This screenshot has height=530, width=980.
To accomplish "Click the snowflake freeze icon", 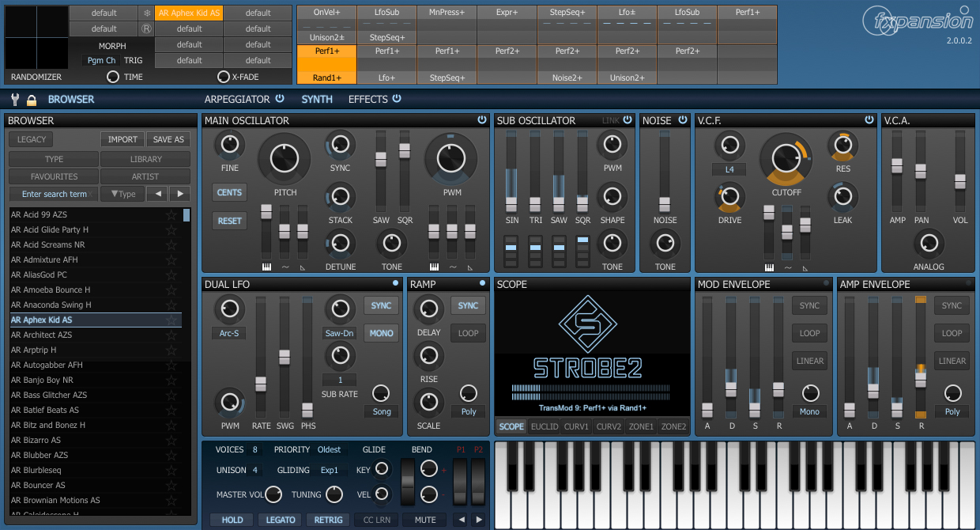I will click(x=146, y=13).
